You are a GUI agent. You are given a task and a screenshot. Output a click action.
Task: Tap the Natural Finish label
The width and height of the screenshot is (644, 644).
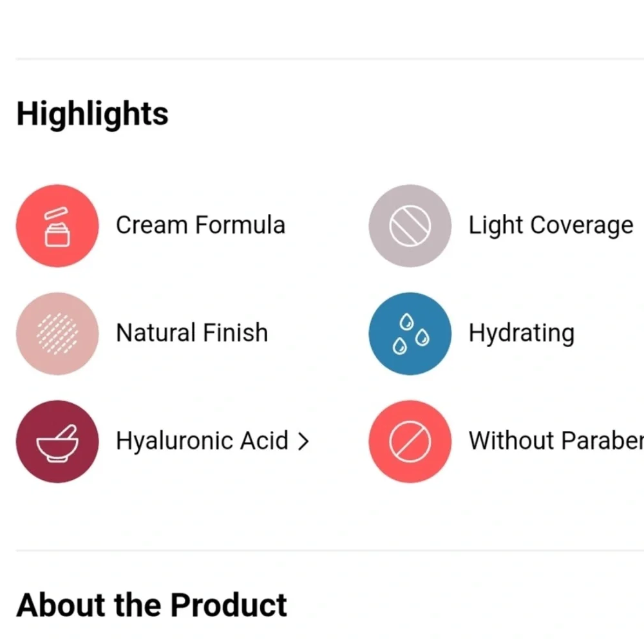[192, 333]
